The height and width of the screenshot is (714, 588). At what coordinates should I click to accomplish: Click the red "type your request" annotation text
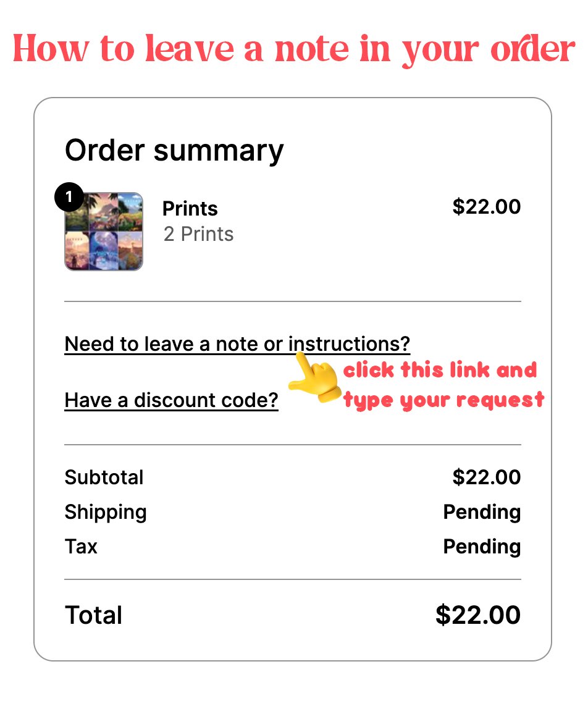click(x=443, y=400)
